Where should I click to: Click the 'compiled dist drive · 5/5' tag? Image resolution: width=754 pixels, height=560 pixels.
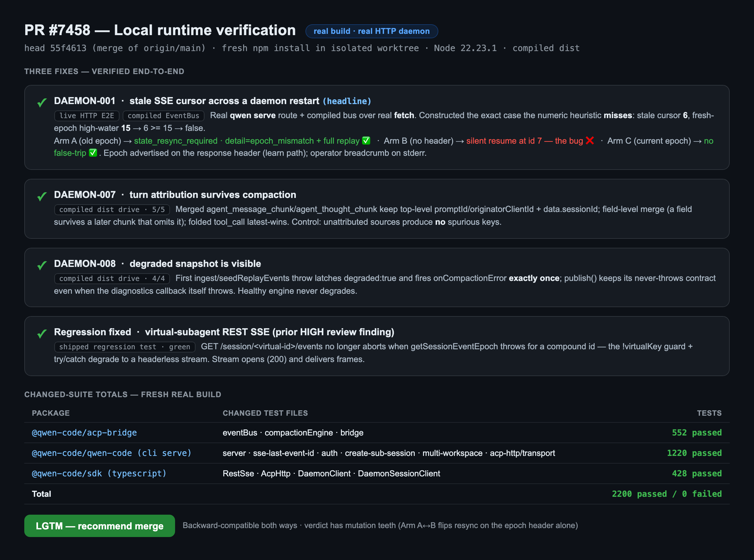[x=112, y=209]
